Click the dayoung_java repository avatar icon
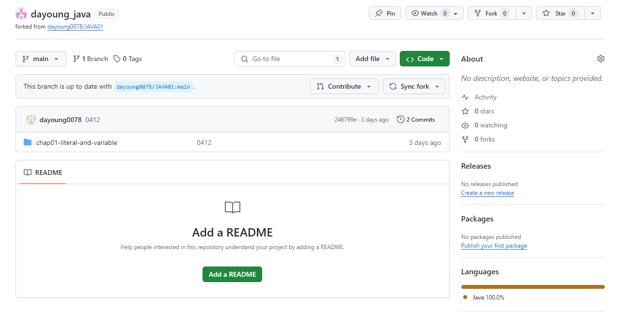 point(21,14)
